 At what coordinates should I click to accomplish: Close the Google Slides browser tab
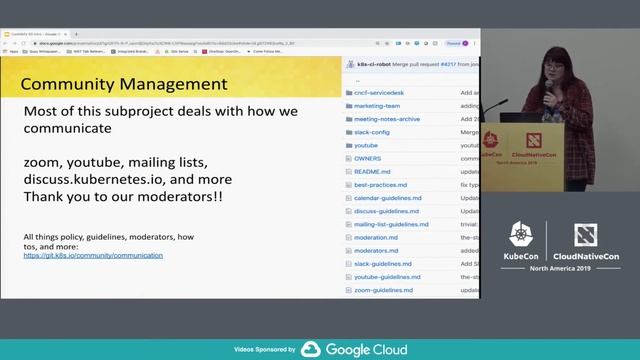point(65,34)
